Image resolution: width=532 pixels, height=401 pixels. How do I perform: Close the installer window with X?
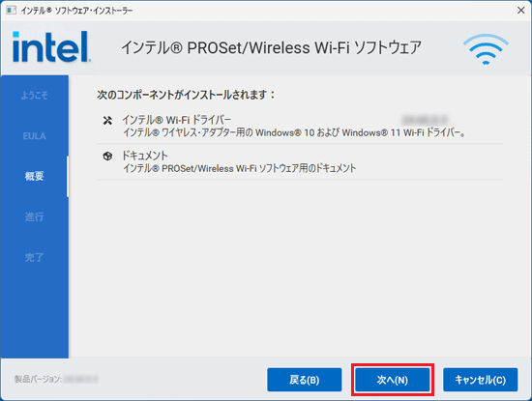521,11
